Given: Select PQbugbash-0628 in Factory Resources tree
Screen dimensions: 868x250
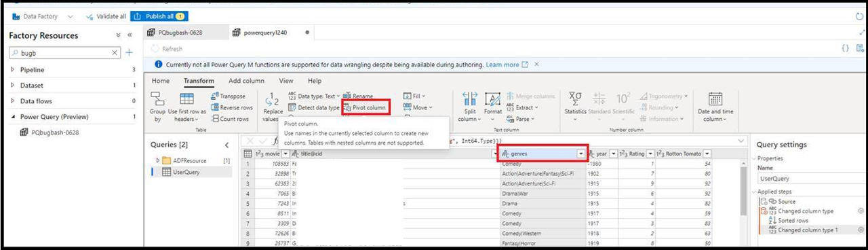Looking at the screenshot, I should coord(49,132).
